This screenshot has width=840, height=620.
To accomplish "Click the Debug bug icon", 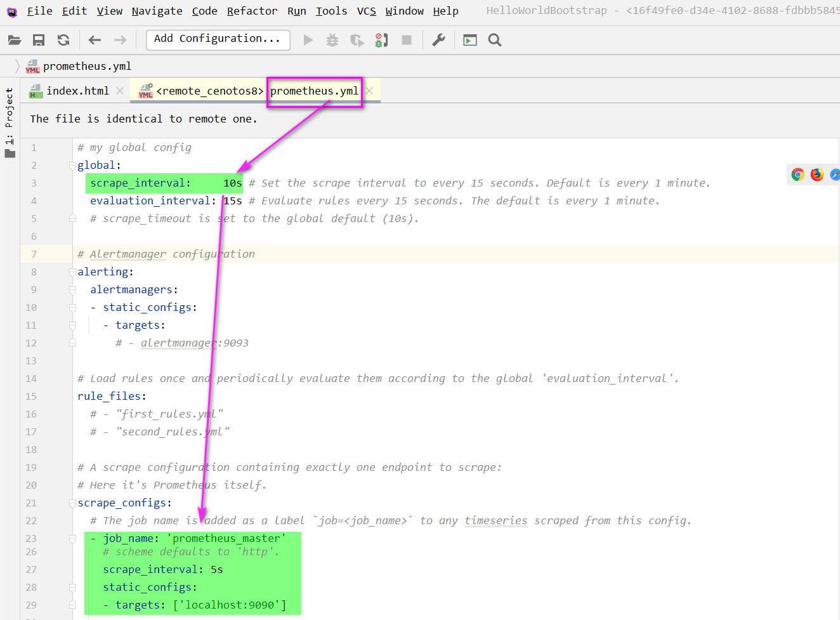I will (332, 40).
